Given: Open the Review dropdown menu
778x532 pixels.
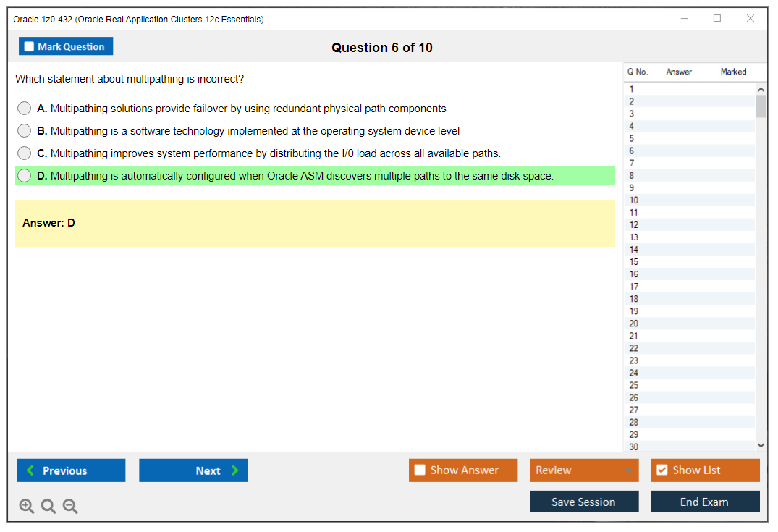Looking at the screenshot, I should click(x=584, y=470).
